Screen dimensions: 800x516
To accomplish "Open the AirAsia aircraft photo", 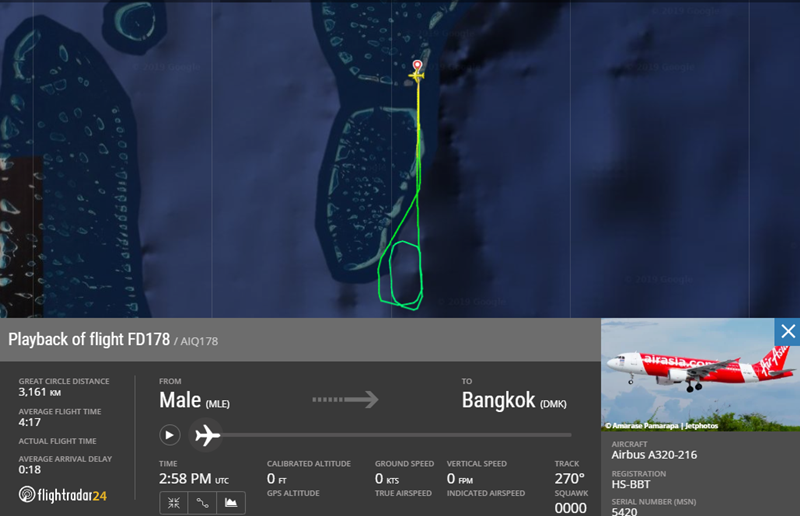I will coord(700,375).
